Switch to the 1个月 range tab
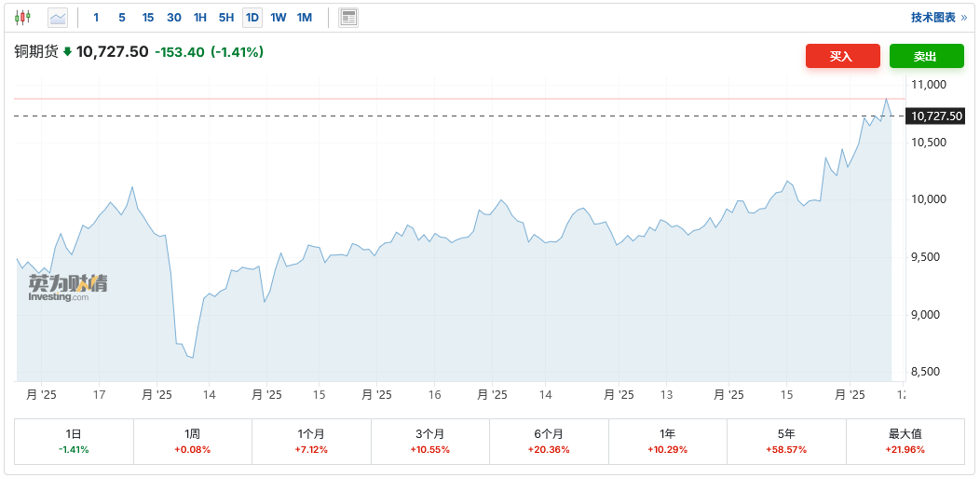The width and height of the screenshot is (980, 478). (311, 441)
